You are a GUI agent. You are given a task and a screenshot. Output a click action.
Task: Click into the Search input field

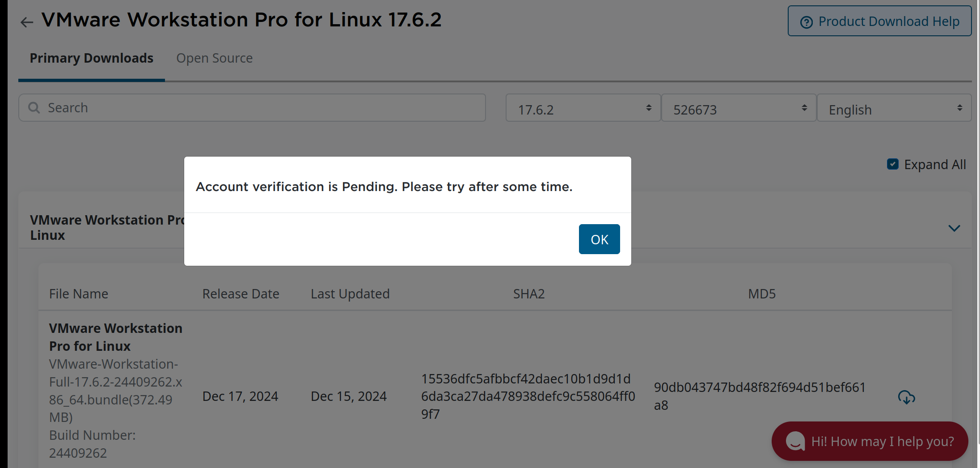(252, 108)
